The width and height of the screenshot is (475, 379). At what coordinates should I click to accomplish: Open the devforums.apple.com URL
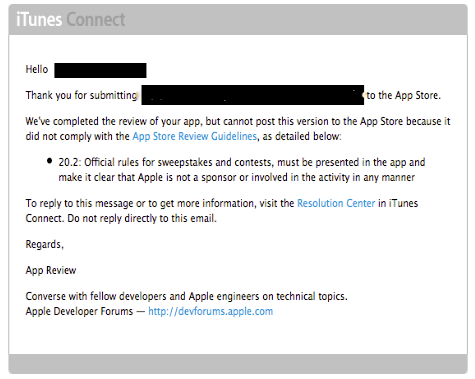point(211,311)
